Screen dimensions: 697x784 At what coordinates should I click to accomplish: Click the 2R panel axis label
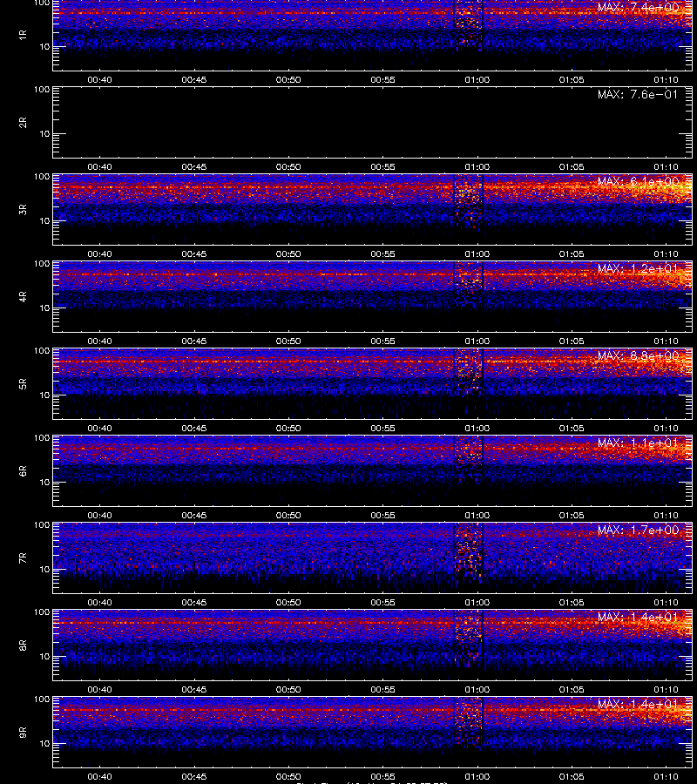pos(23,123)
